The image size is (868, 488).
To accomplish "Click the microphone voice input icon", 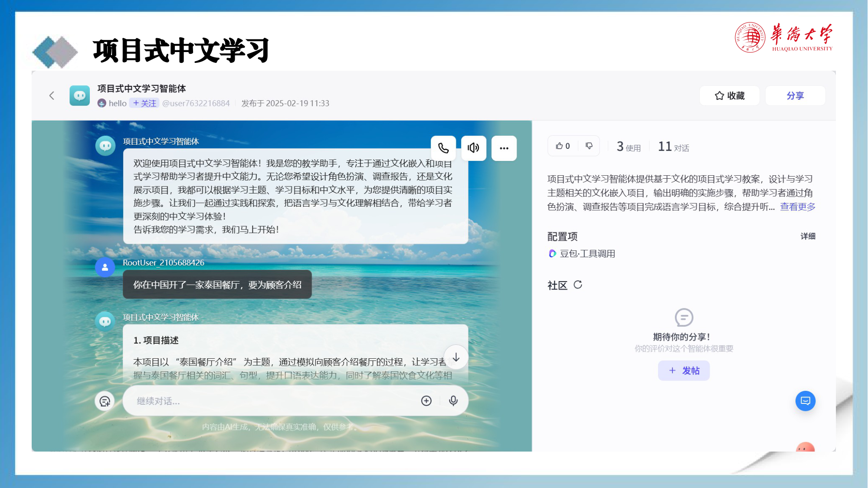I will tap(453, 401).
